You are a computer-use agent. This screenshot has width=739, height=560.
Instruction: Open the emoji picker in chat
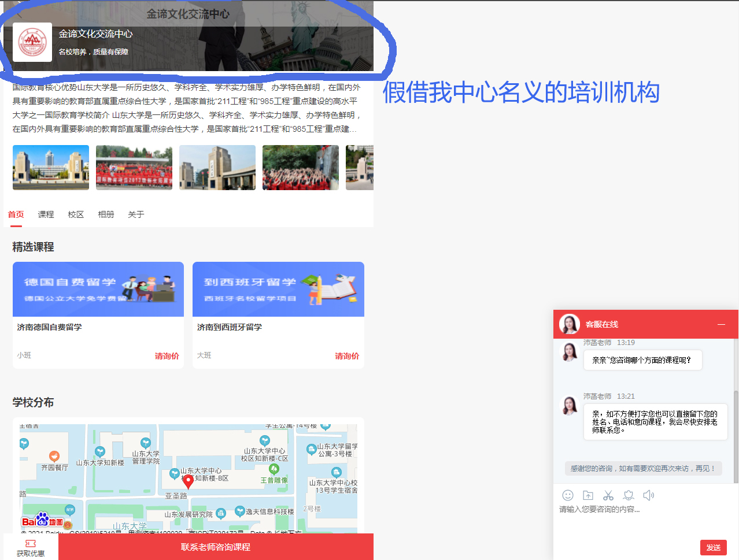[568, 495]
